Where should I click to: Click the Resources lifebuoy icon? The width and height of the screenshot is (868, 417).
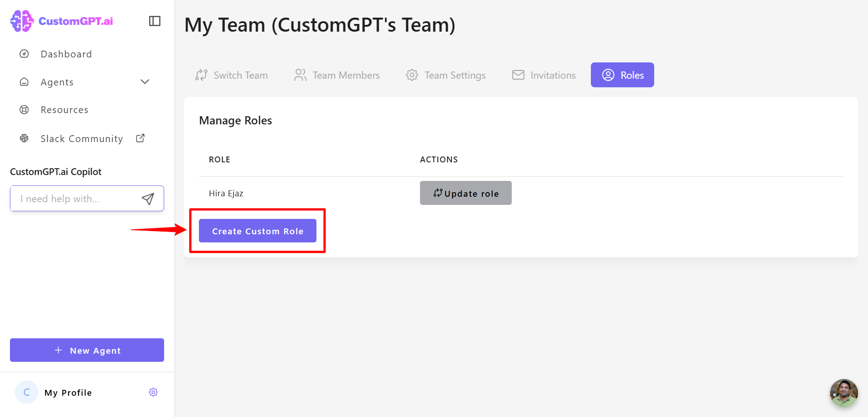tap(24, 109)
